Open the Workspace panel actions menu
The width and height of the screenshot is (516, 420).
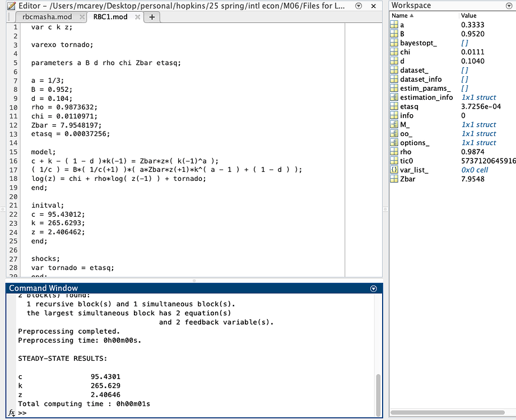click(509, 6)
